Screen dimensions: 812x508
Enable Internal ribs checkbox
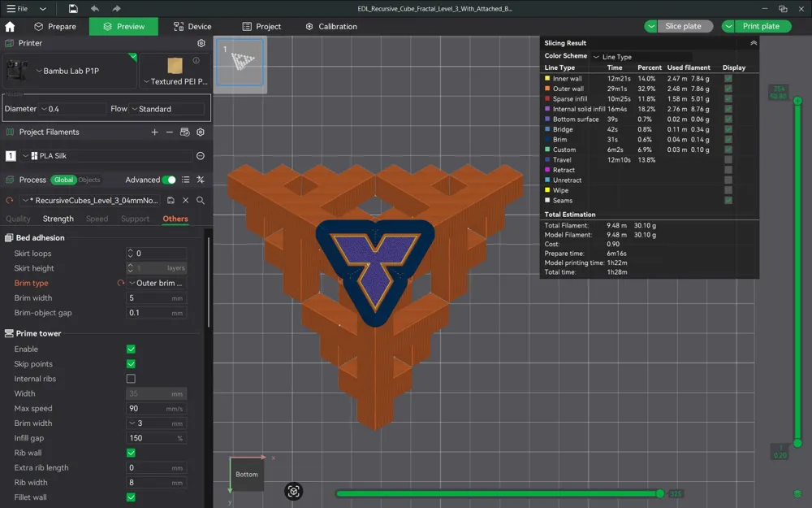click(x=131, y=379)
